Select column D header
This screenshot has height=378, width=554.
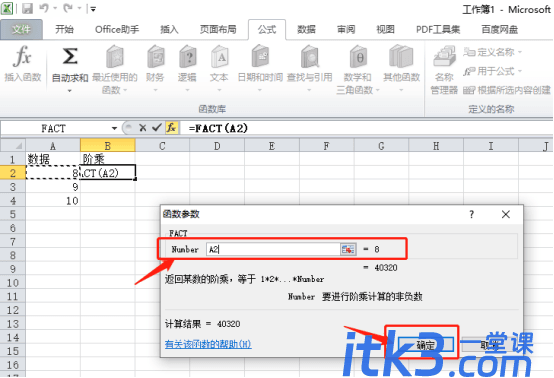(x=217, y=146)
